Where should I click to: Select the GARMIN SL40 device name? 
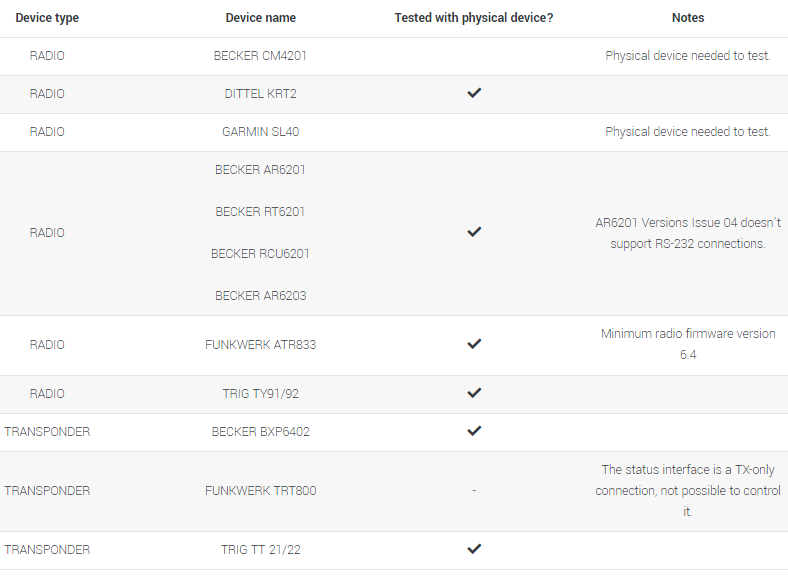pos(260,132)
